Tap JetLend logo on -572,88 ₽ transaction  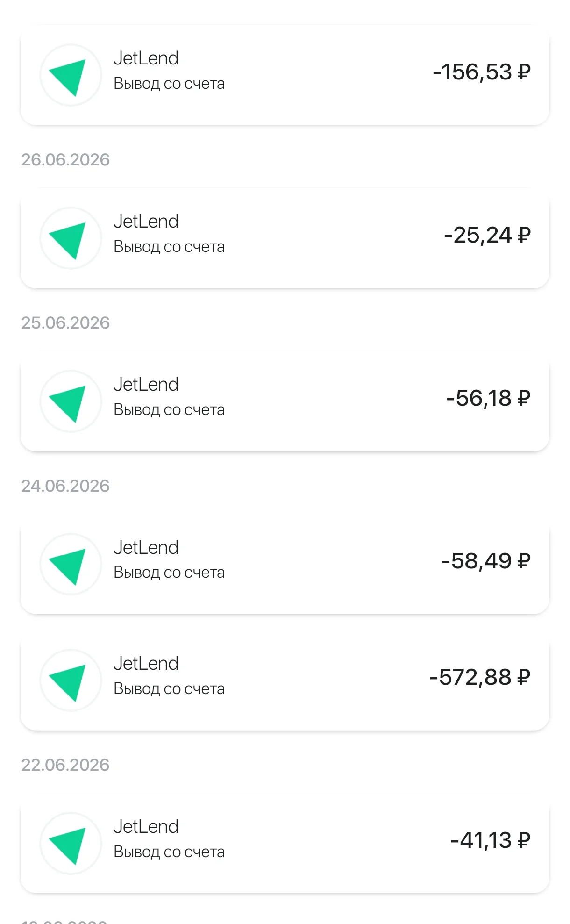click(x=71, y=680)
